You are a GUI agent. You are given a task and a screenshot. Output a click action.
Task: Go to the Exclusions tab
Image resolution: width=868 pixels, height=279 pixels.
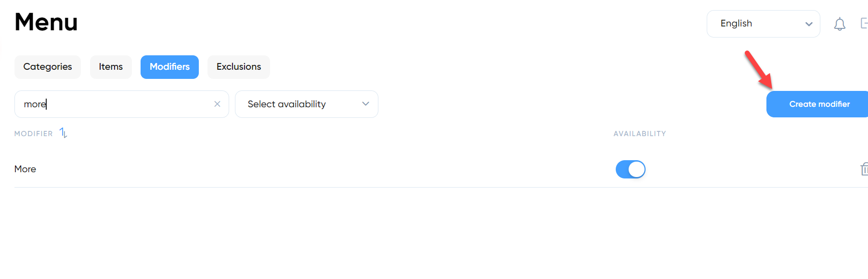tap(239, 67)
